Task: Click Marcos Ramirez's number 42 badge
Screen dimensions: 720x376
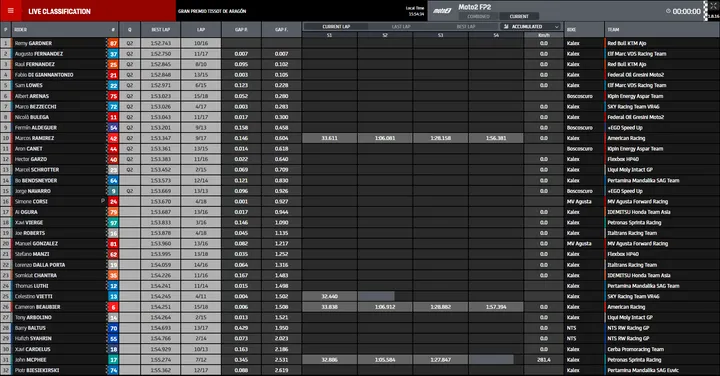Action: [113, 139]
